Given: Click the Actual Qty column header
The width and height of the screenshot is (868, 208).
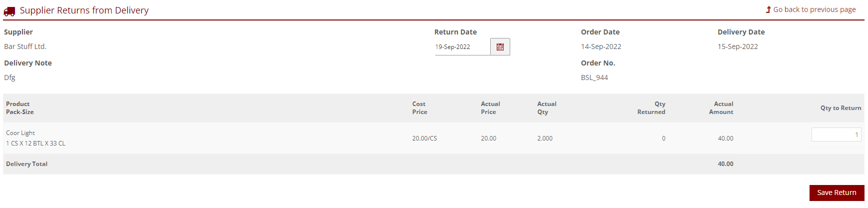Looking at the screenshot, I should click(x=546, y=108).
